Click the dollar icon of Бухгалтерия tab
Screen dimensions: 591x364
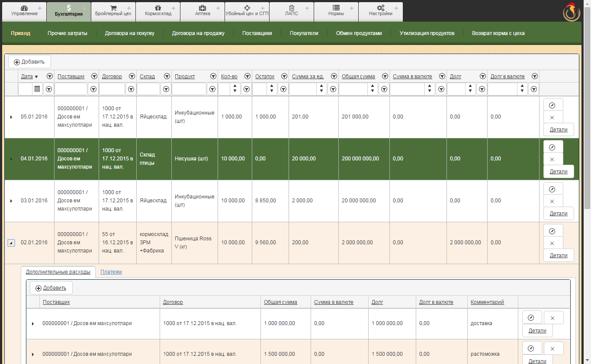click(x=69, y=8)
